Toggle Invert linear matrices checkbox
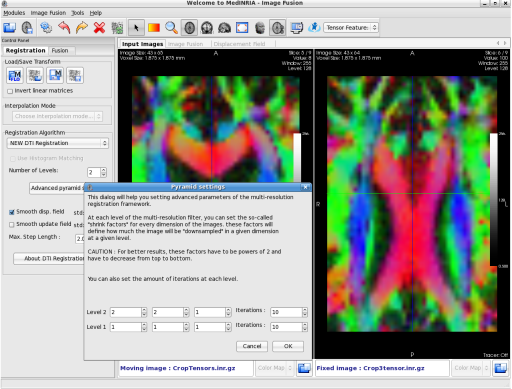512x389 pixels. (x=10, y=91)
